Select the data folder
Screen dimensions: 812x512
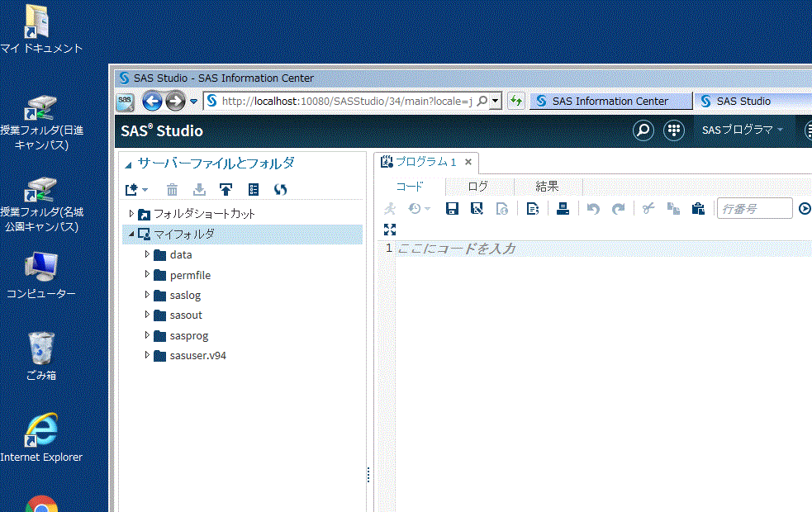pos(181,254)
